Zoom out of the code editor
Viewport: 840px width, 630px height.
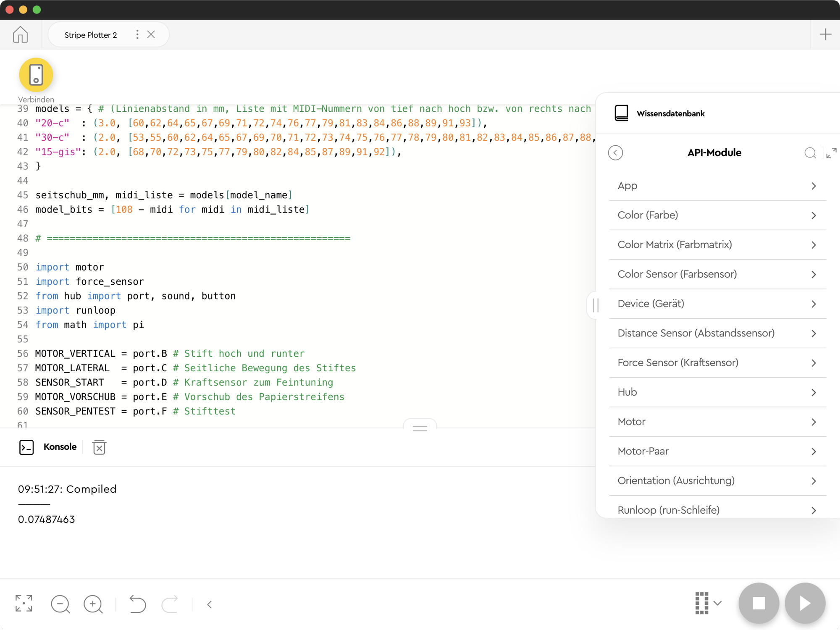[60, 604]
